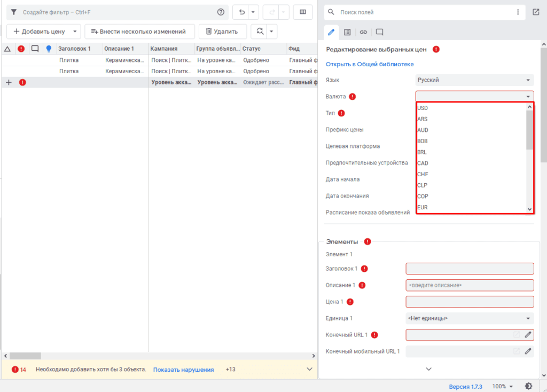This screenshot has height=392, width=547.
Task: Sort by red error column header
Action: [21, 49]
